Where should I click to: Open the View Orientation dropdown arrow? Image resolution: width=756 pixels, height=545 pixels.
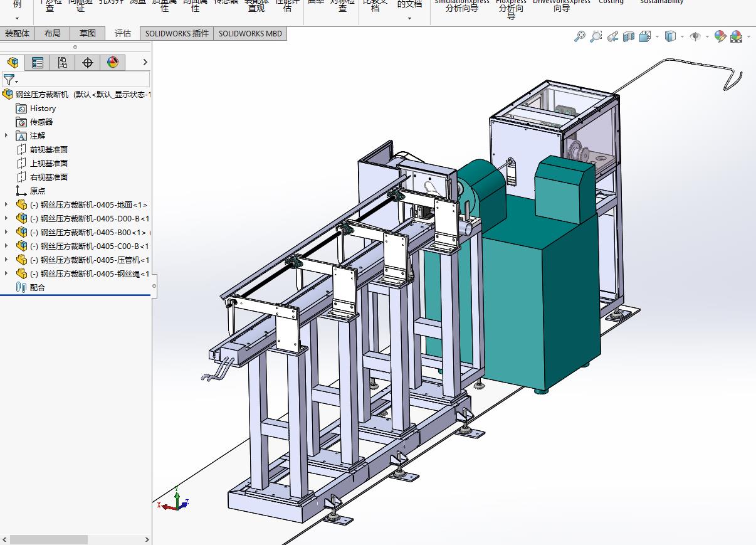coord(657,36)
